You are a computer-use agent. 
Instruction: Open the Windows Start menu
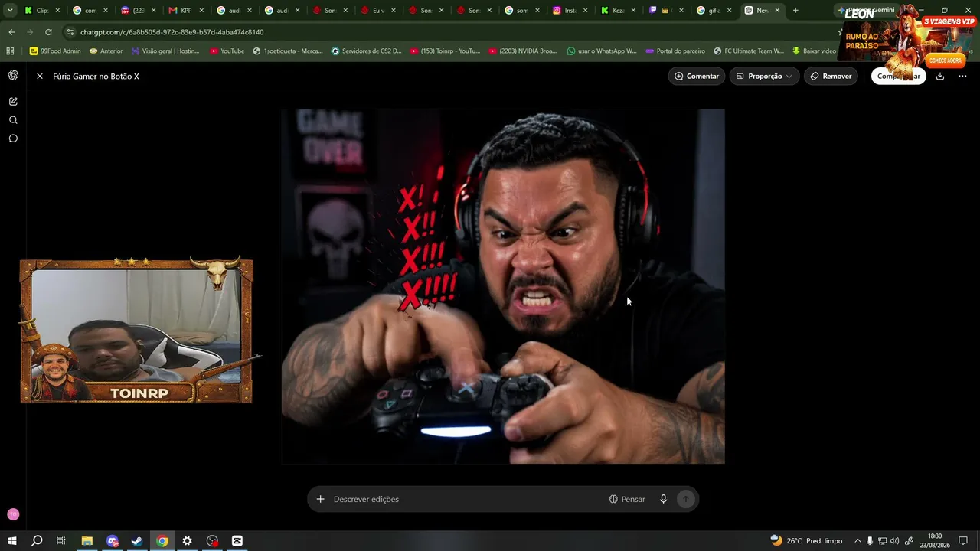click(x=12, y=541)
